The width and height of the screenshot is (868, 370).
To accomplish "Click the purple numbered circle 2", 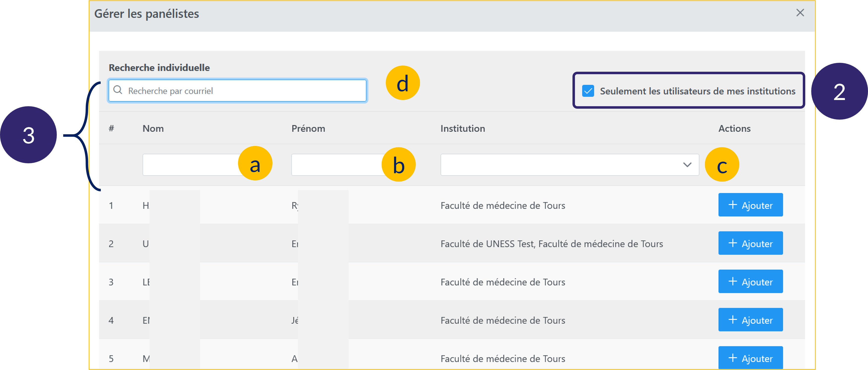I will [839, 91].
